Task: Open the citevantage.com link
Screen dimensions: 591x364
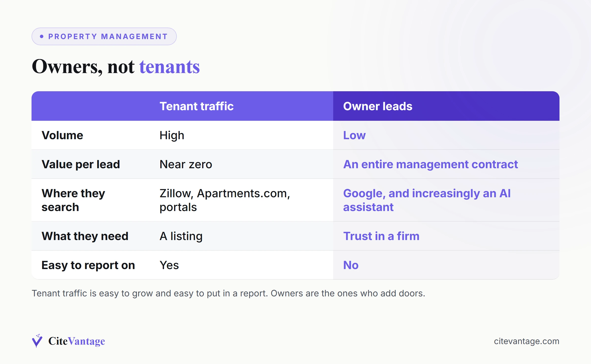Action: tap(526, 341)
